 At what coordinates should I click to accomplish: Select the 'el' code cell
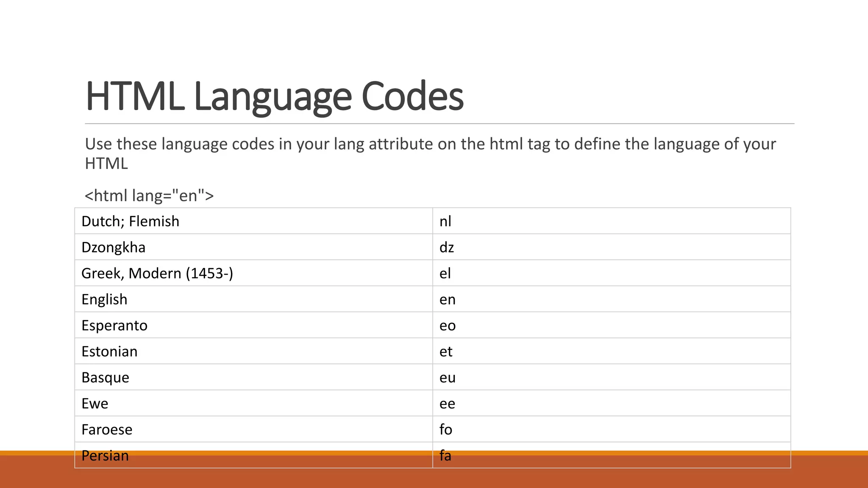click(612, 273)
